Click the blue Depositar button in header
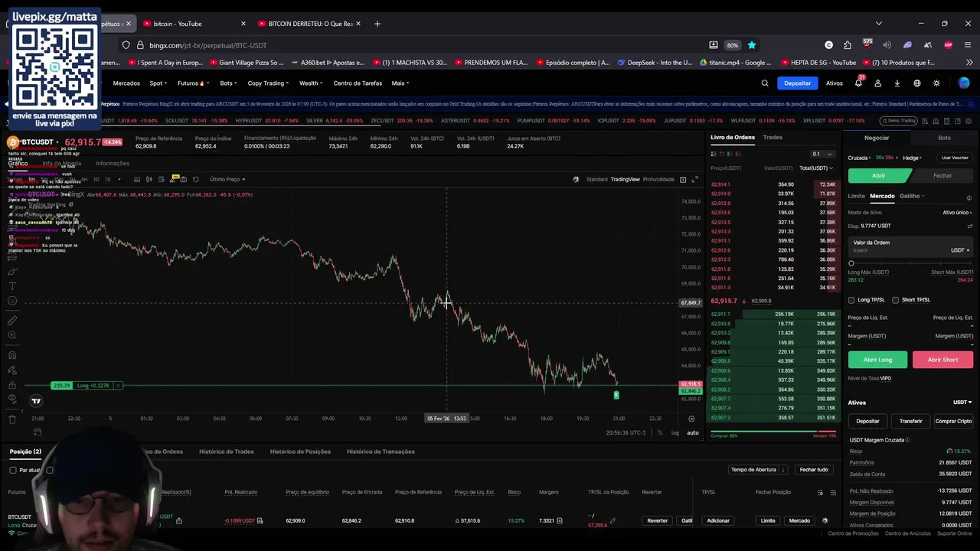Screen dimensions: 980x551 pos(797,83)
